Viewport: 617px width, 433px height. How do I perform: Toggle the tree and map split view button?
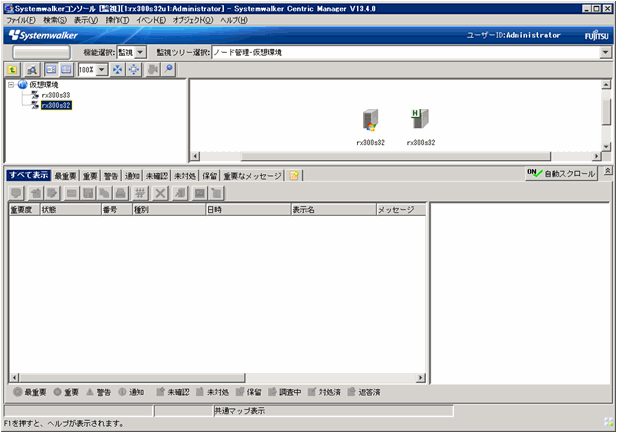pos(49,70)
